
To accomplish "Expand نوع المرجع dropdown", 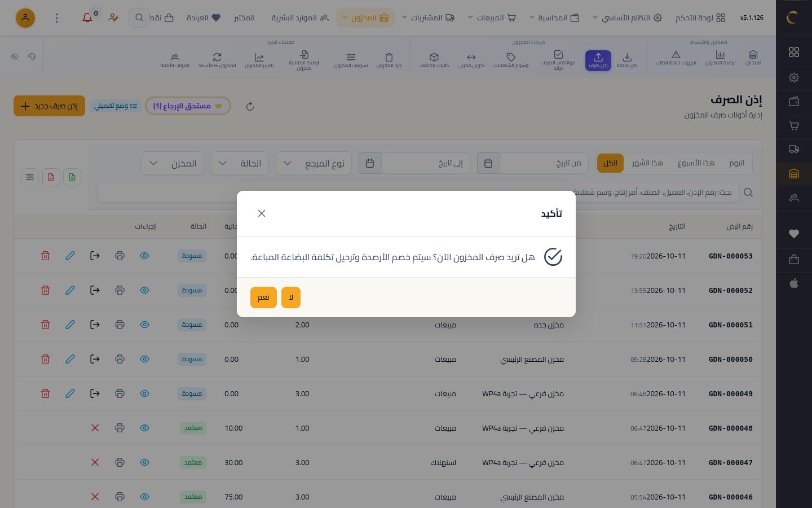I will pos(314,164).
